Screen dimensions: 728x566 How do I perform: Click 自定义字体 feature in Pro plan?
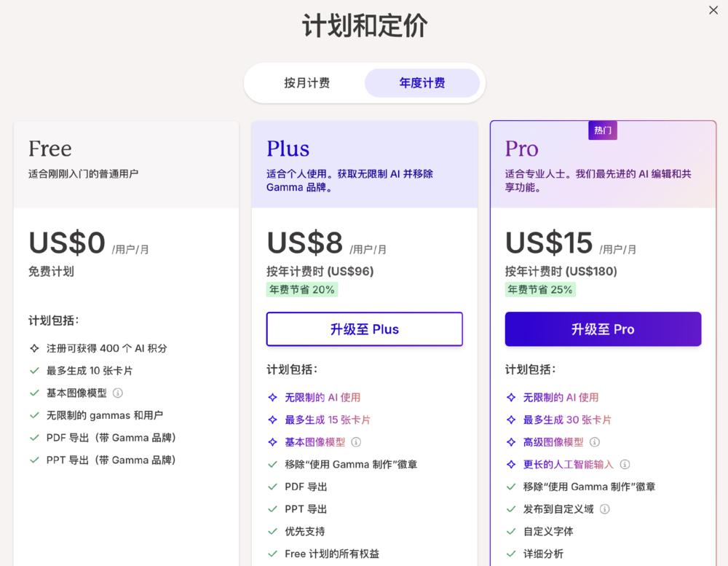pyautogui.click(x=548, y=532)
